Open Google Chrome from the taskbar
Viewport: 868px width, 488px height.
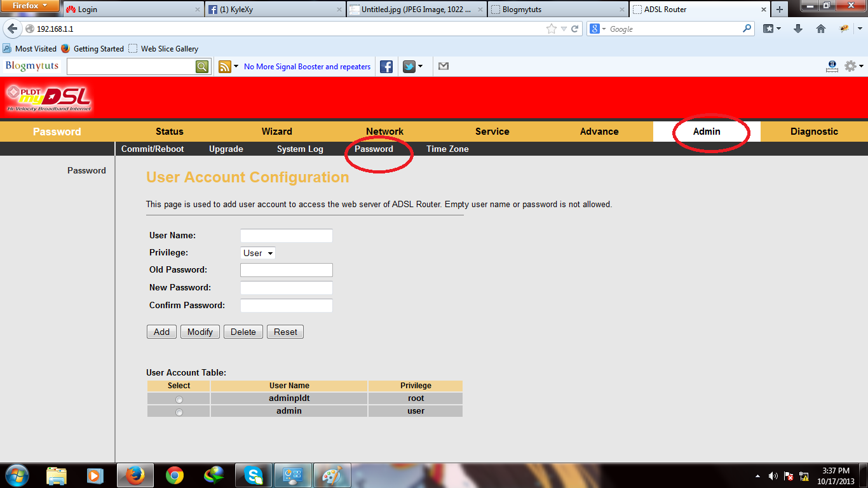(x=174, y=475)
